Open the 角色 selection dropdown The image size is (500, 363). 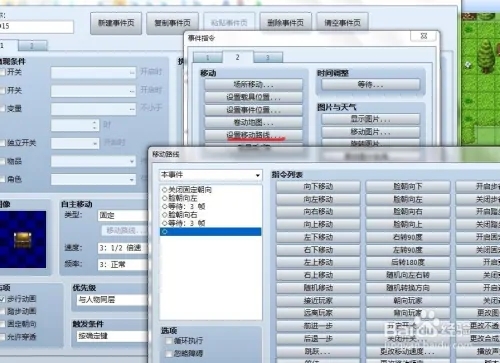pos(93,180)
